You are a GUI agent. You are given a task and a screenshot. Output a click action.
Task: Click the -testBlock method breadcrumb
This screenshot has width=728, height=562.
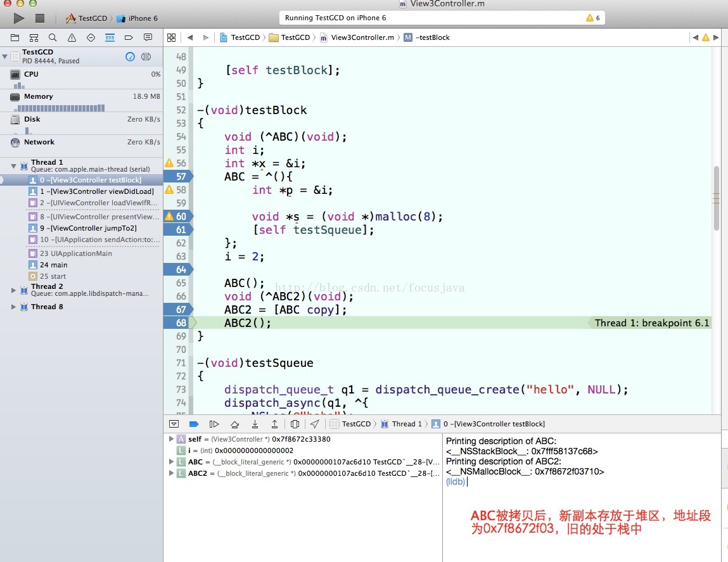426,37
